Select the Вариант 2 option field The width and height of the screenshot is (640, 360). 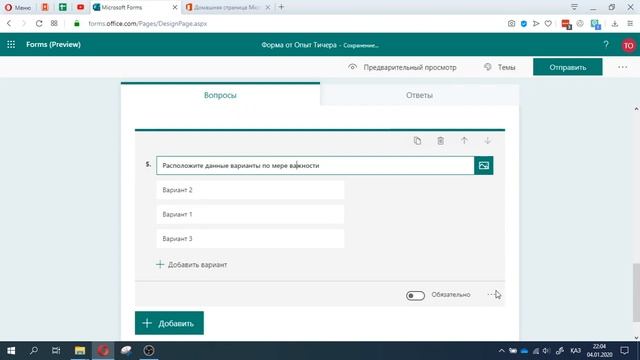[x=250, y=190]
